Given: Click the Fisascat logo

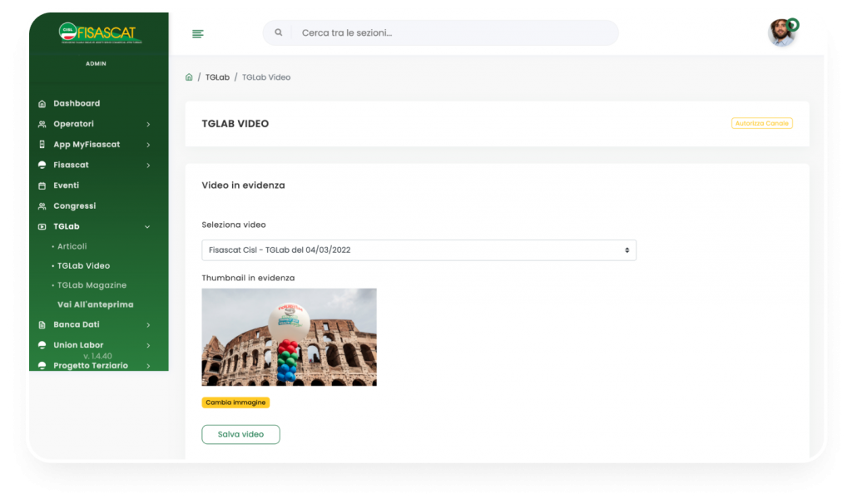Looking at the screenshot, I should tap(97, 32).
